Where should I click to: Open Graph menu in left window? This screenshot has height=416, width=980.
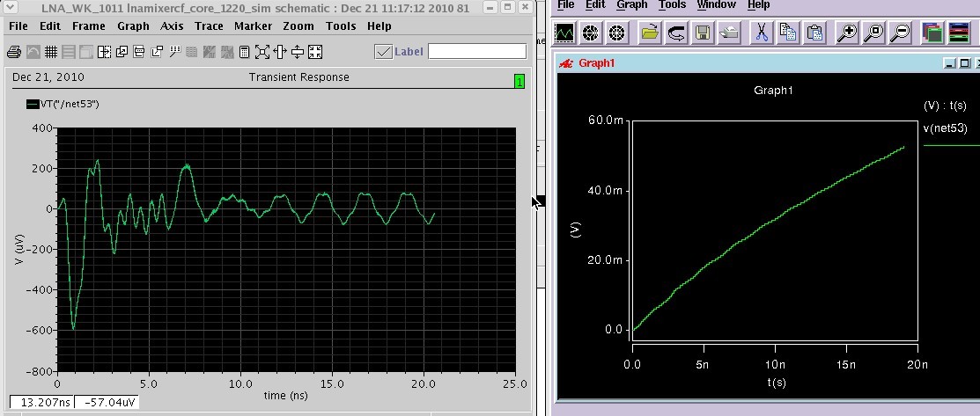[133, 26]
